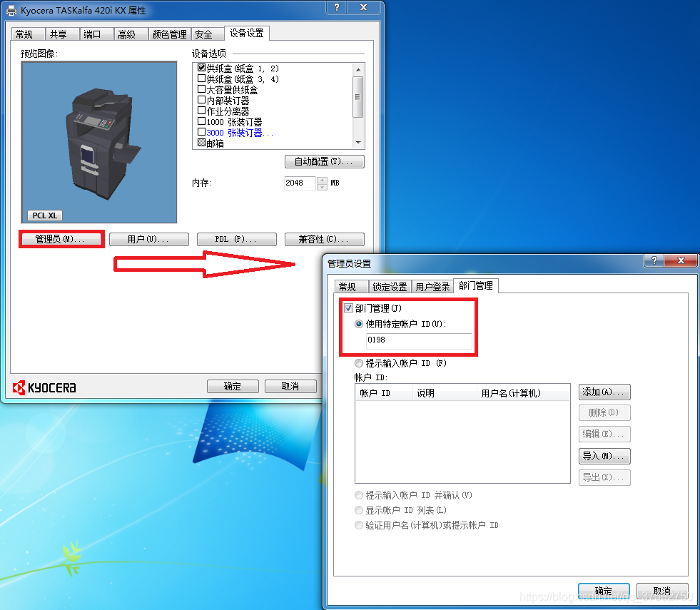
Task: Click the 用户名(计算机) column header
Action: (523, 393)
